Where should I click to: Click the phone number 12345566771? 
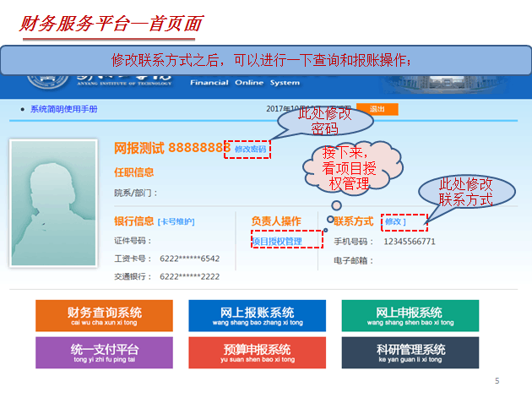[x=410, y=241]
